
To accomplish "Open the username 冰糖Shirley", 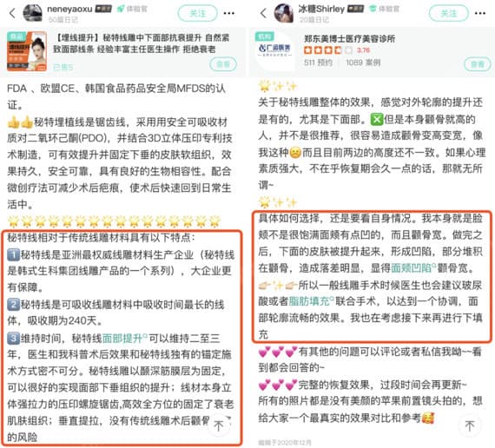I will (x=321, y=9).
